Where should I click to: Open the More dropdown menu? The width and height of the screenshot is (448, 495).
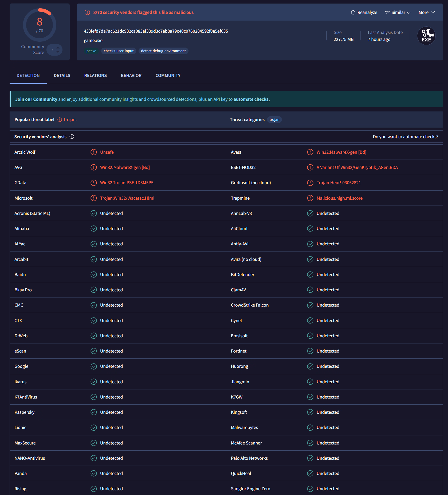coord(427,13)
